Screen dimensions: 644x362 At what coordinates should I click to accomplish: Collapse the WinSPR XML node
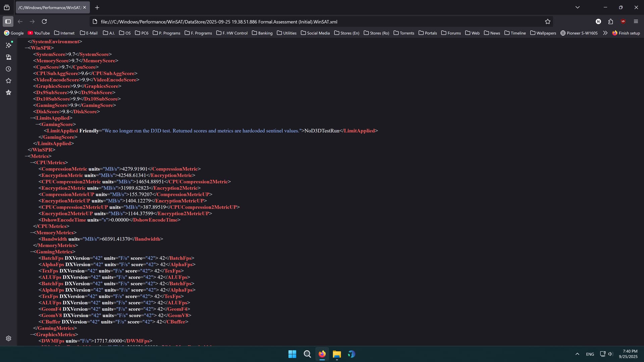click(x=26, y=48)
